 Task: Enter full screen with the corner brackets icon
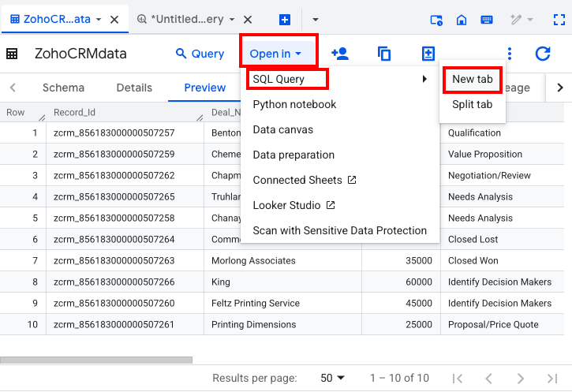click(559, 20)
